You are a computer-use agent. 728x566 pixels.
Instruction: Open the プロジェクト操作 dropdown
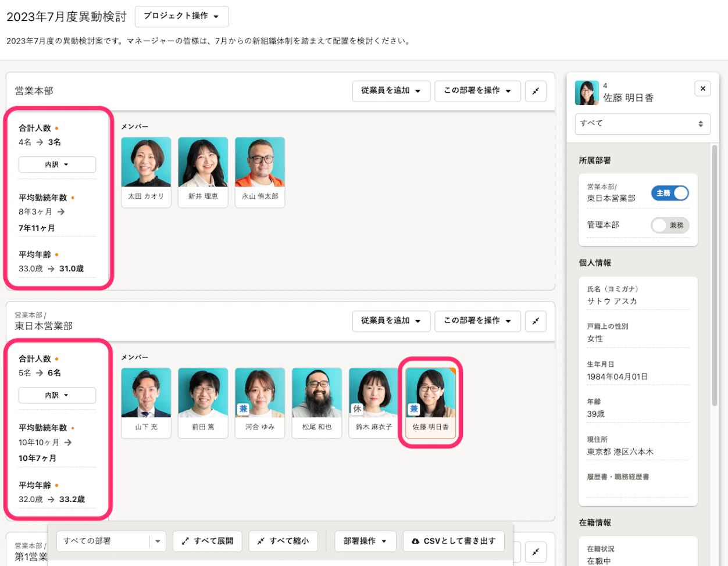pos(181,16)
